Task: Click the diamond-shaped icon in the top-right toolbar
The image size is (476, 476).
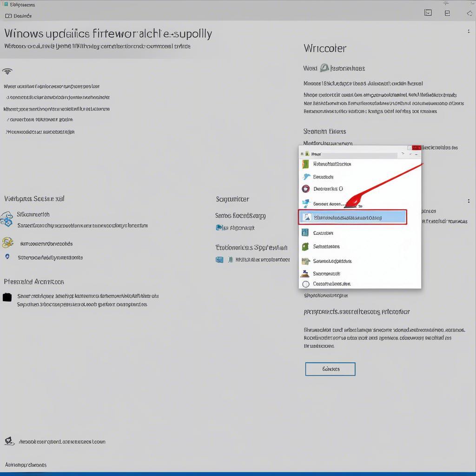Action: click(x=469, y=13)
